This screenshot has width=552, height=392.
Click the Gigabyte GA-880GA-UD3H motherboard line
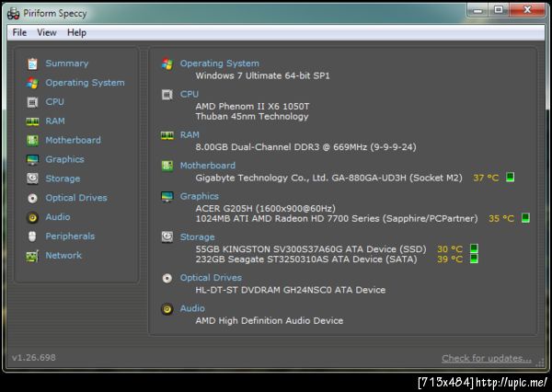coord(328,178)
